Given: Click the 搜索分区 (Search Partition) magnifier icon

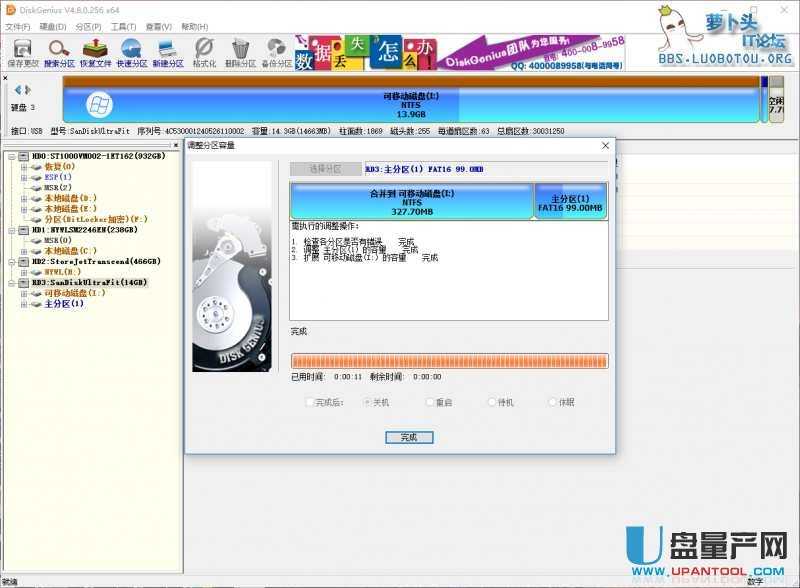Looking at the screenshot, I should click(x=59, y=51).
